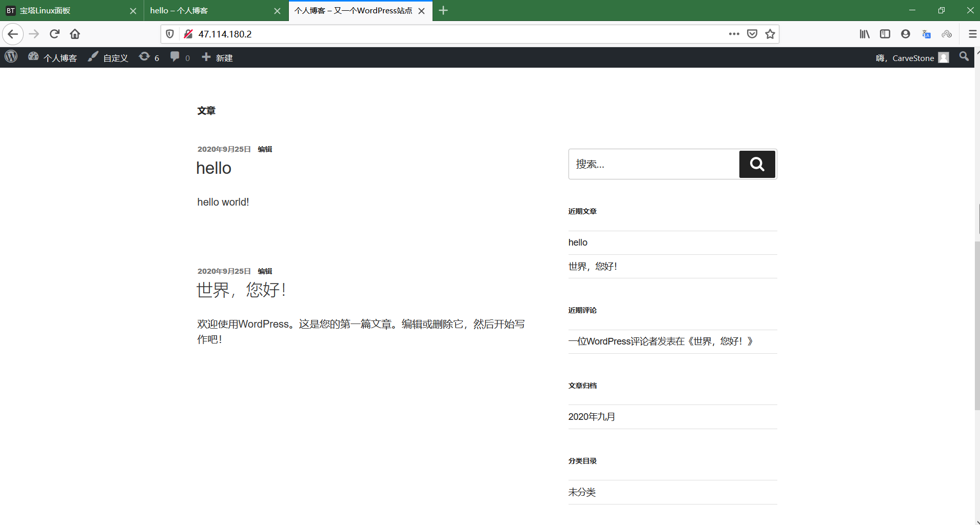The height and width of the screenshot is (525, 980).
Task: Click the search magnifier in the admin bar
Action: [964, 57]
